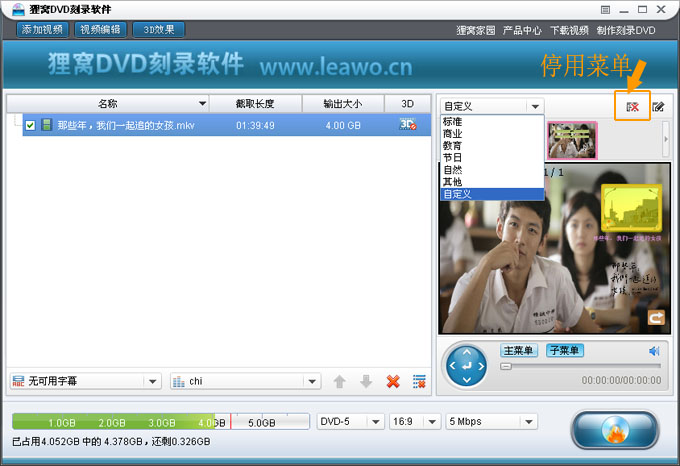Click the 截取长度 column header

click(255, 104)
